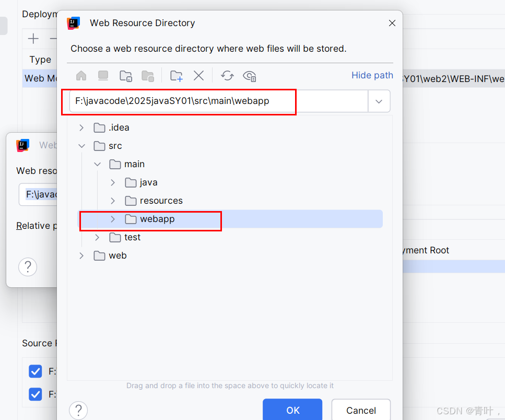Select the webapp folder row
Screen dimensions: 505x420
click(x=230, y=219)
